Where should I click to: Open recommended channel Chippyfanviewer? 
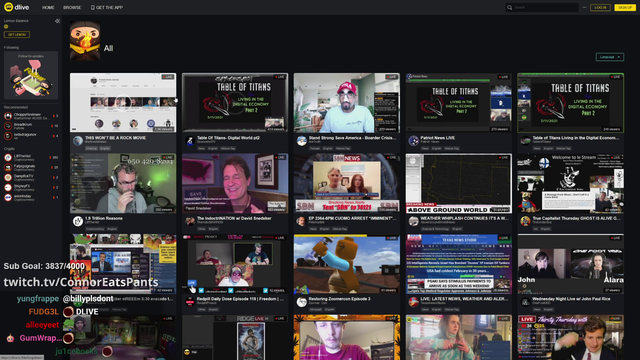31,116
